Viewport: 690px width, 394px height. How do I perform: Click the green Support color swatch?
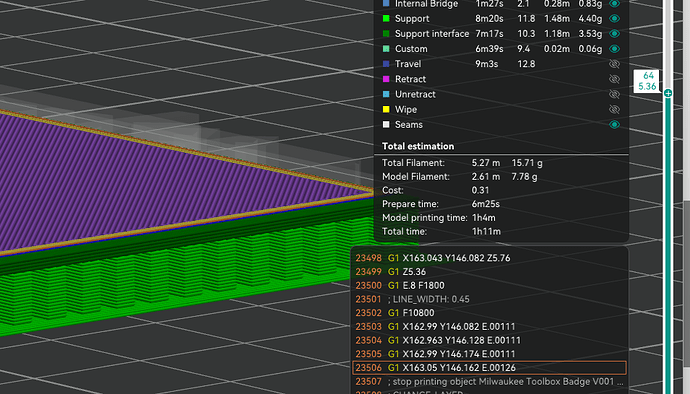(386, 18)
